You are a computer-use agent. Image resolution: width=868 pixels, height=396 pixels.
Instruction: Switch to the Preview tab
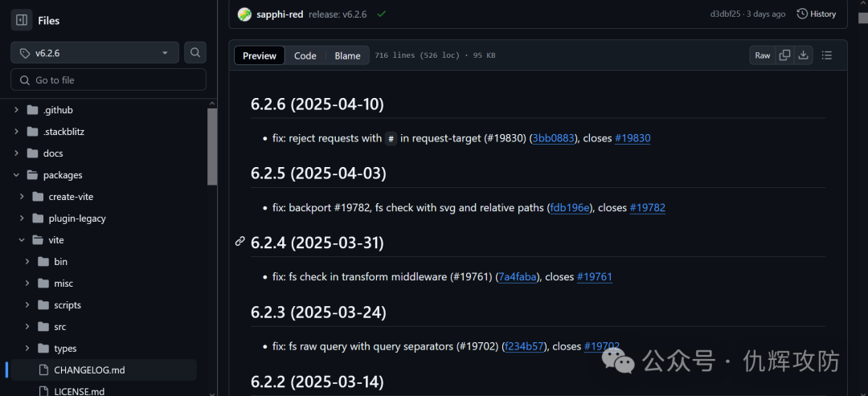pyautogui.click(x=259, y=55)
